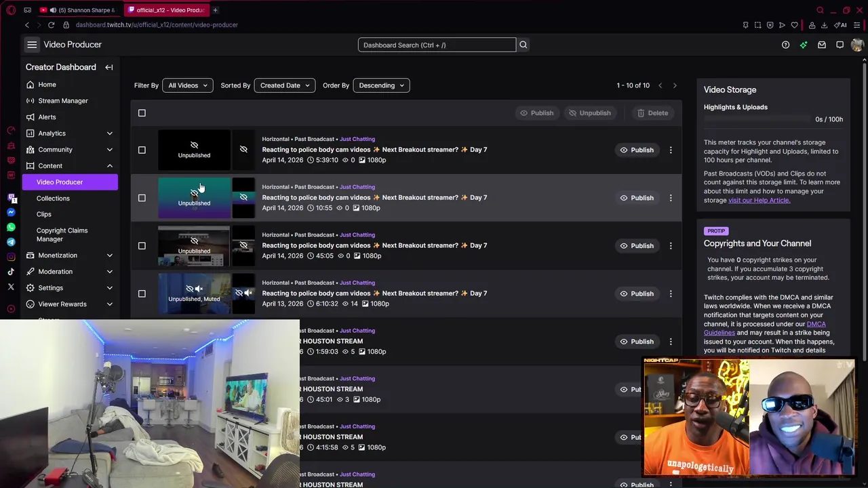The image size is (868, 488).
Task: Open the snapshot tool icon in toolbar
Action: coord(757,25)
